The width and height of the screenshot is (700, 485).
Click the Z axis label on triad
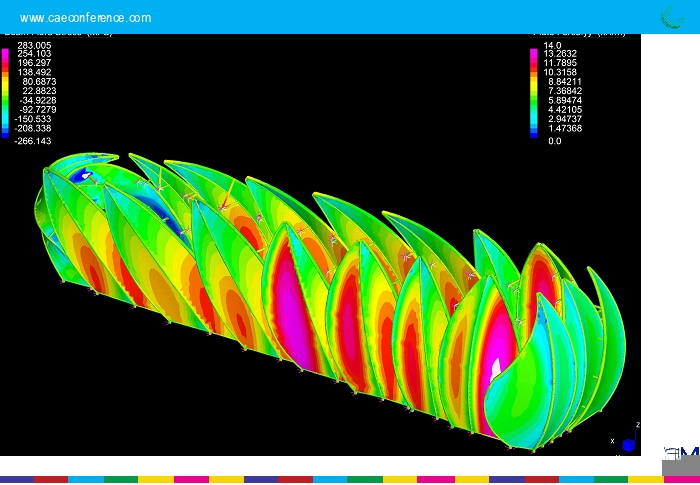(x=638, y=425)
